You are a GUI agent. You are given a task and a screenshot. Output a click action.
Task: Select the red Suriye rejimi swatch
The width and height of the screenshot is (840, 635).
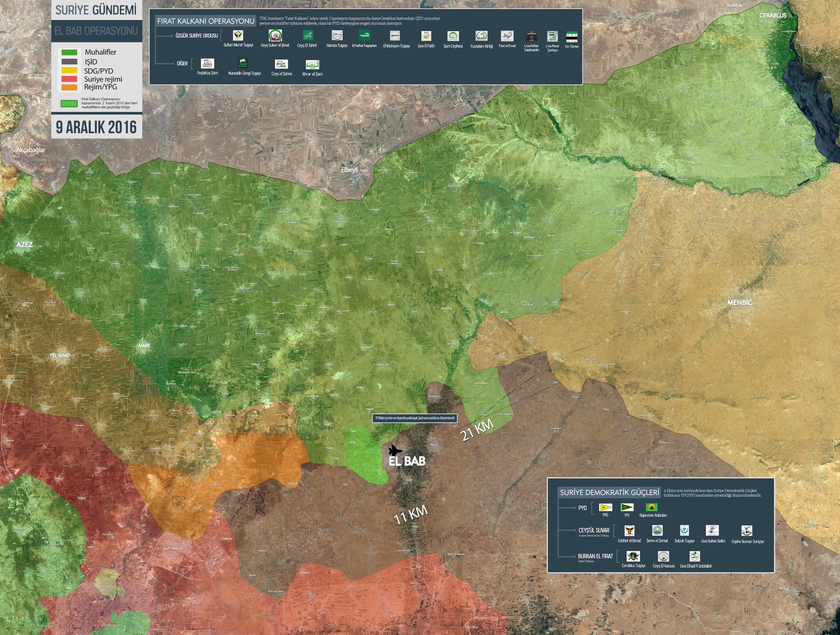pyautogui.click(x=69, y=79)
